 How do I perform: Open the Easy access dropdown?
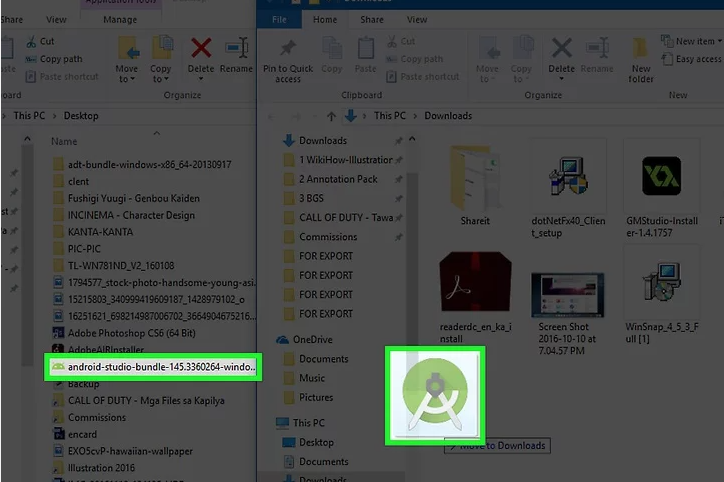coord(696,59)
